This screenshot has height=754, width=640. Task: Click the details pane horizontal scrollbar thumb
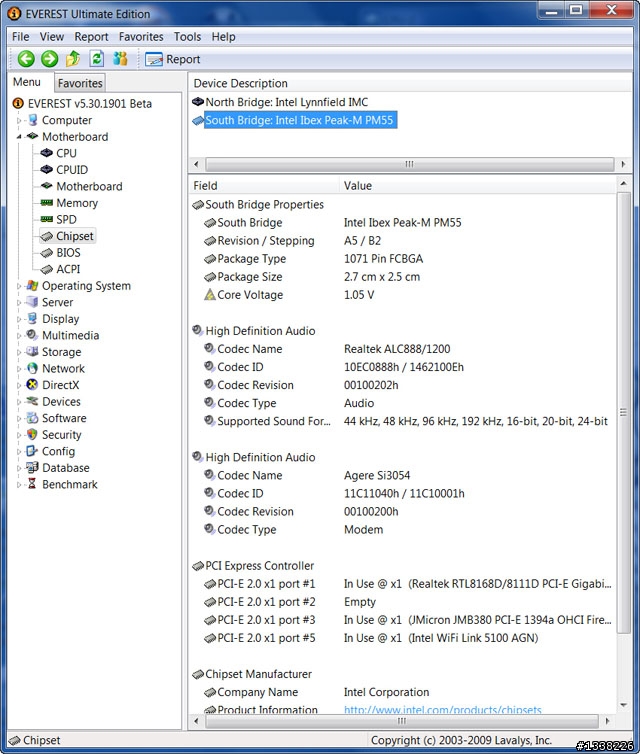[x=402, y=721]
